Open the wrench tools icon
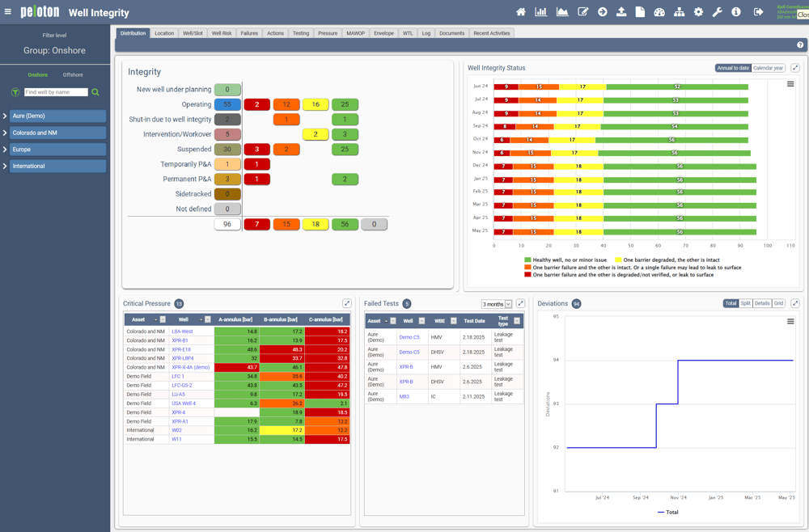 718,11
